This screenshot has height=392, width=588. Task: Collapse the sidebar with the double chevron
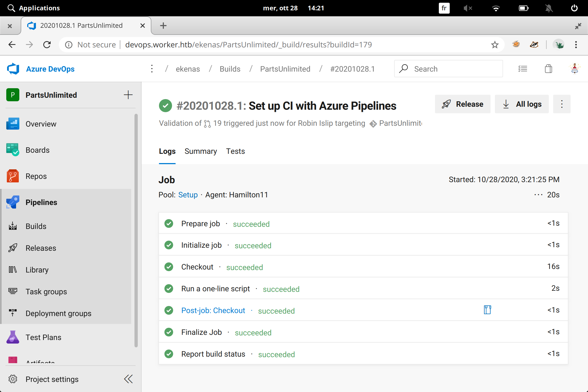[128, 379]
